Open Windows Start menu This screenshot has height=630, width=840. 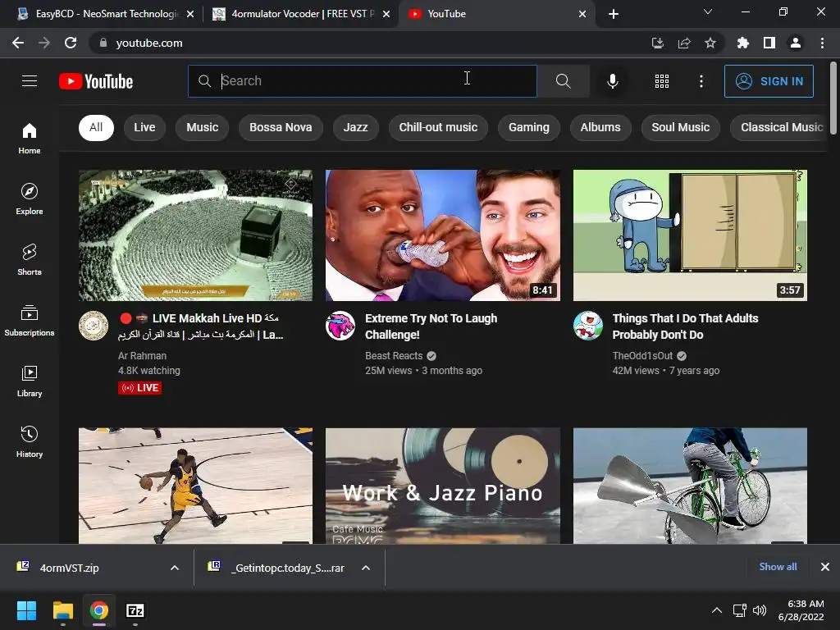(x=26, y=610)
